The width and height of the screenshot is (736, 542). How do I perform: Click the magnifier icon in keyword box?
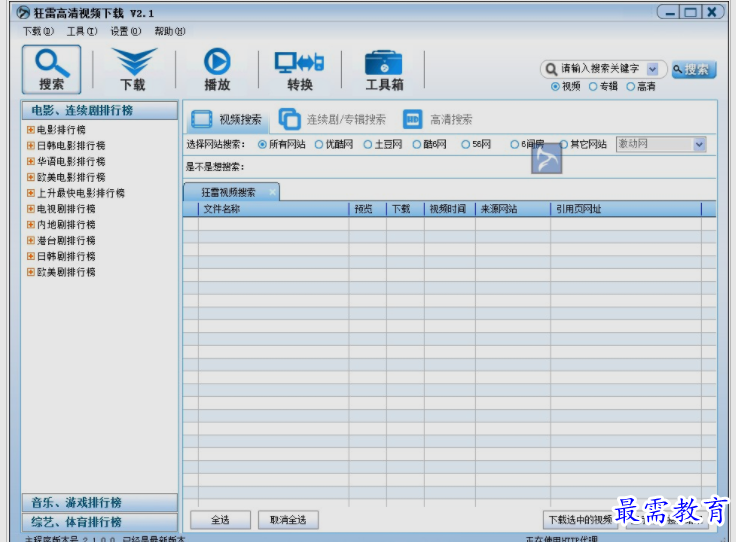[551, 69]
